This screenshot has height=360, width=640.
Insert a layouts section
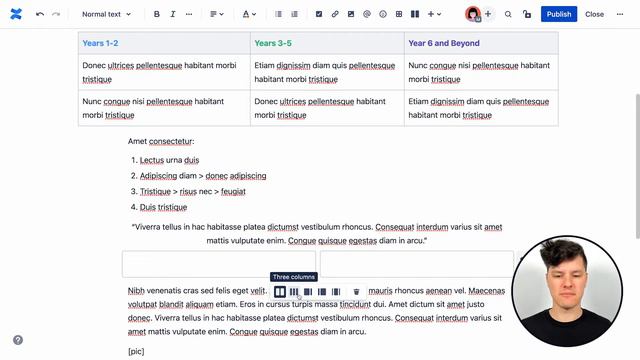tap(415, 14)
